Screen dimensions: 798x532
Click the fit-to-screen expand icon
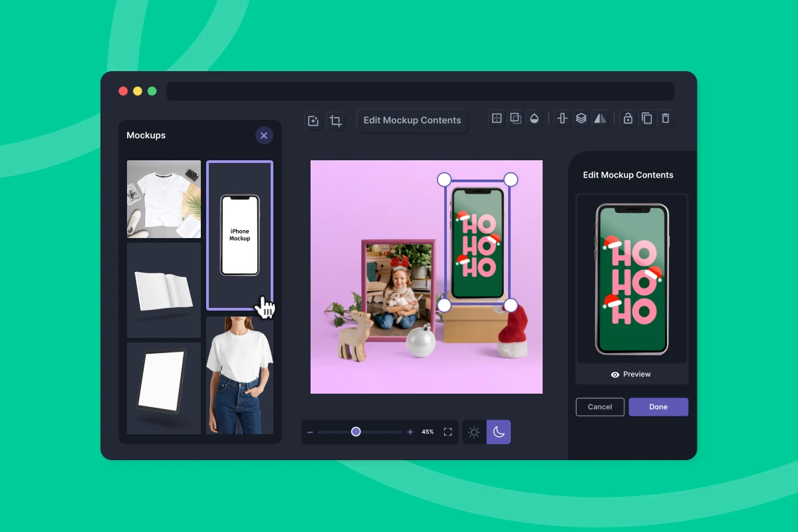(448, 432)
